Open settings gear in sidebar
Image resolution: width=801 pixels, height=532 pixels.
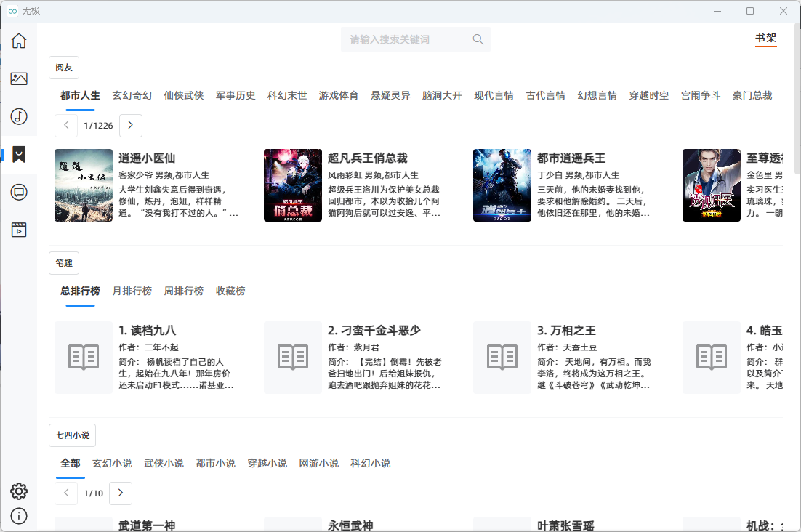(19, 491)
